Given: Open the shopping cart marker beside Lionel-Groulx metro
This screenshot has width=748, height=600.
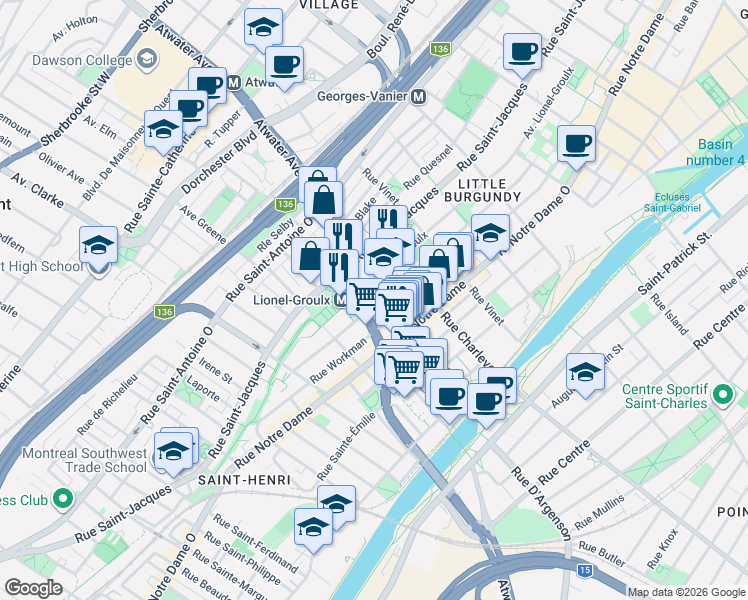Looking at the screenshot, I should coord(362,297).
